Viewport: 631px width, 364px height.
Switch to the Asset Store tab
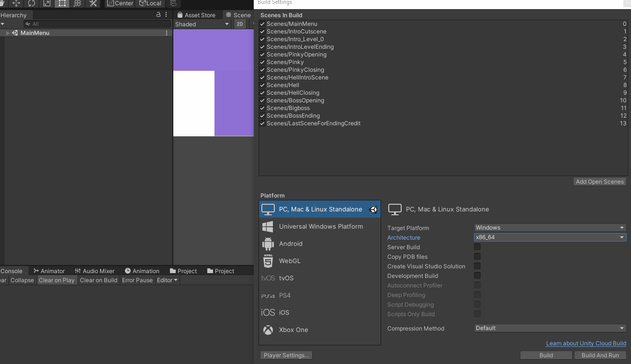coord(196,15)
